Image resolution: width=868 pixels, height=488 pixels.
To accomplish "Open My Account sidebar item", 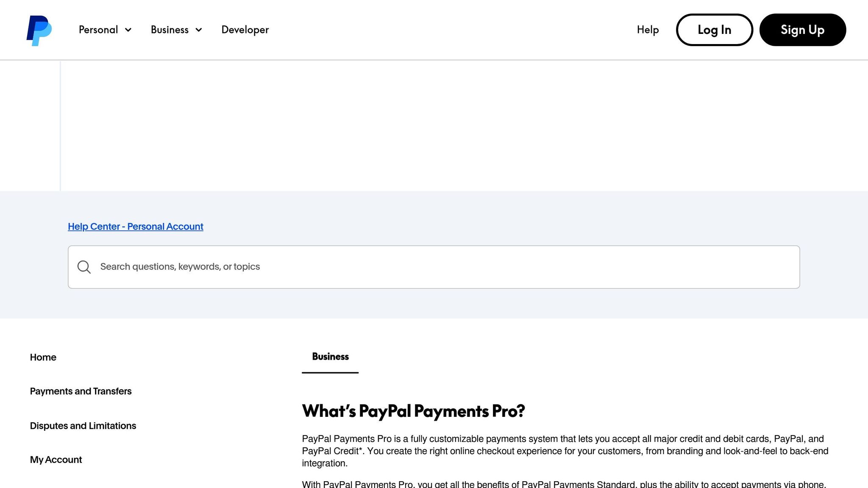I will 56,460.
